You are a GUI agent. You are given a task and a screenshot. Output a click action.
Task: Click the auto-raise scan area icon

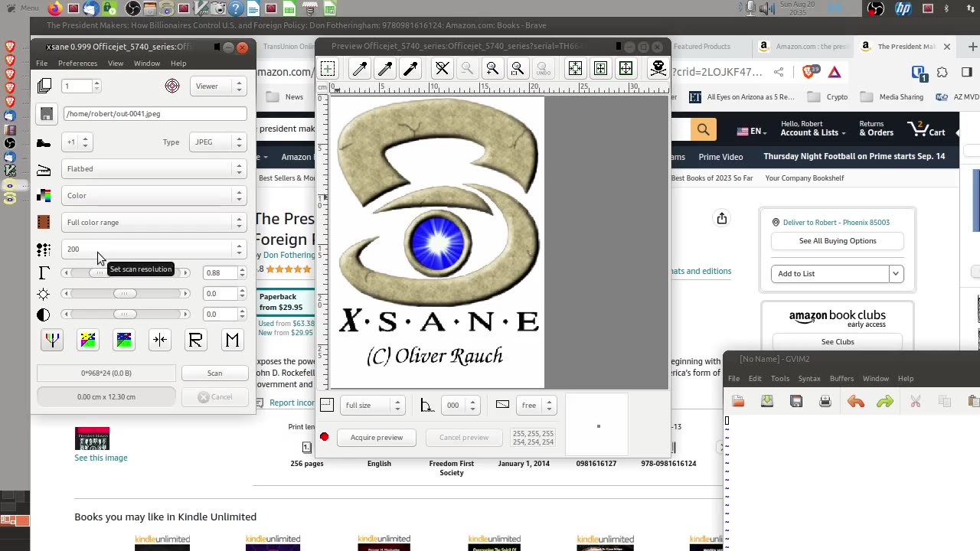point(600,69)
